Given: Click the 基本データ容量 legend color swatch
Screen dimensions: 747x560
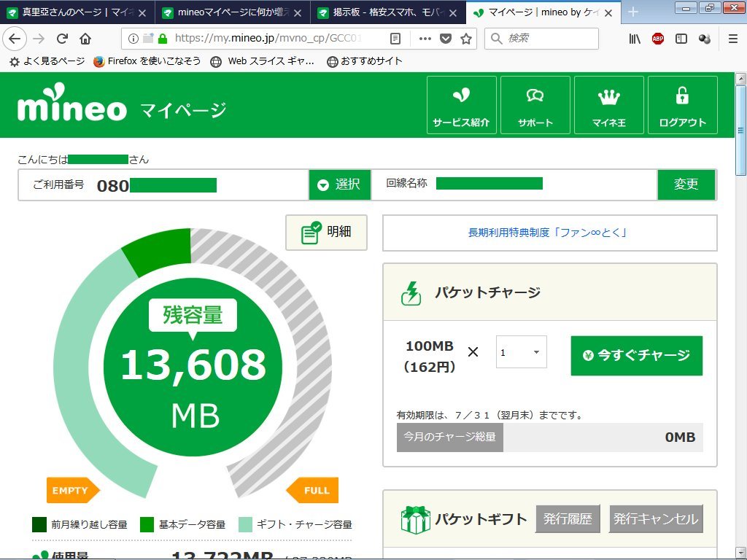Looking at the screenshot, I should pos(147,524).
